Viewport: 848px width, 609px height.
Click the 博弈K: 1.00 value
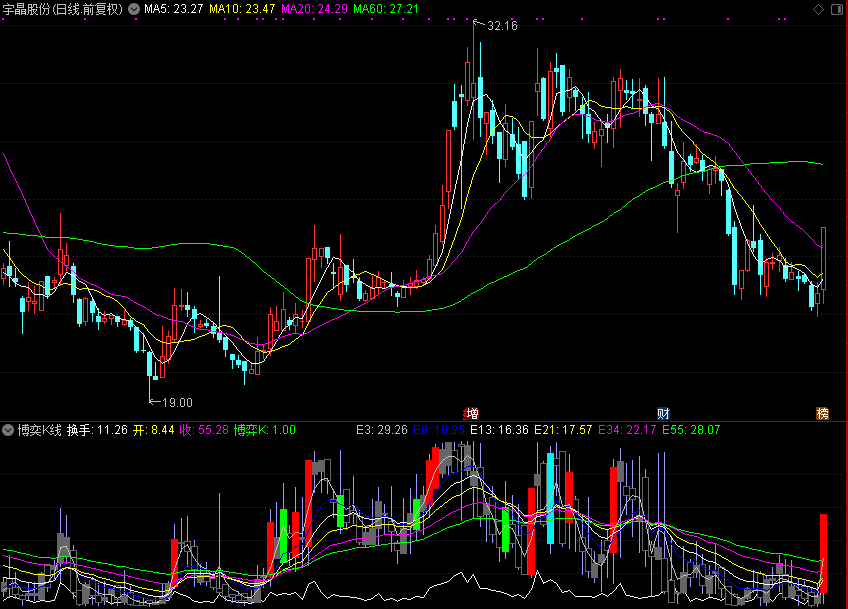(265, 430)
